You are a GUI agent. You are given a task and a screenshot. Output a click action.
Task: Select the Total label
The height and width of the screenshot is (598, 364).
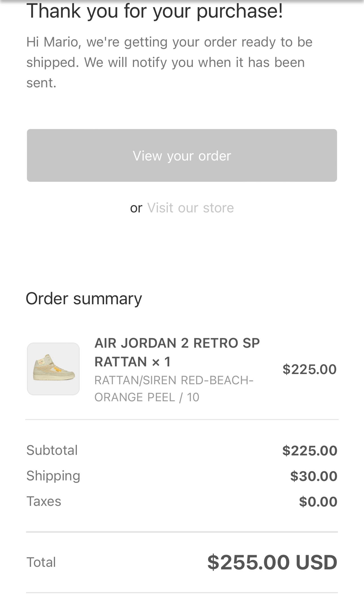(41, 562)
